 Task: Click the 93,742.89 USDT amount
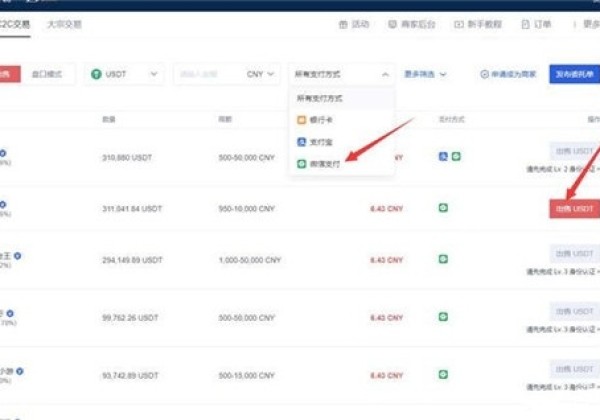(130, 376)
